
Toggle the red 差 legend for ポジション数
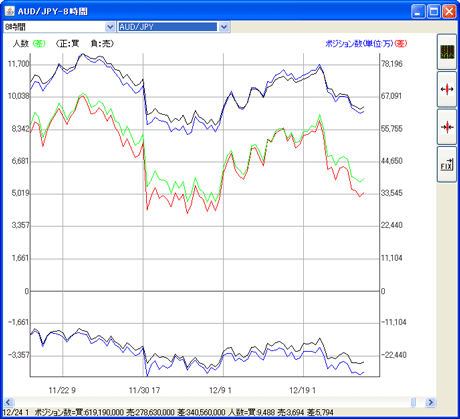[401, 44]
